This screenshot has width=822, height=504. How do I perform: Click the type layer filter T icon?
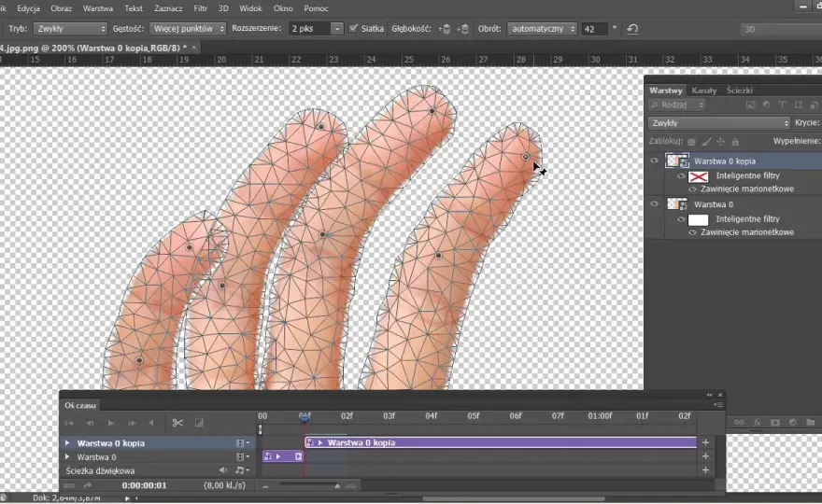[782, 105]
